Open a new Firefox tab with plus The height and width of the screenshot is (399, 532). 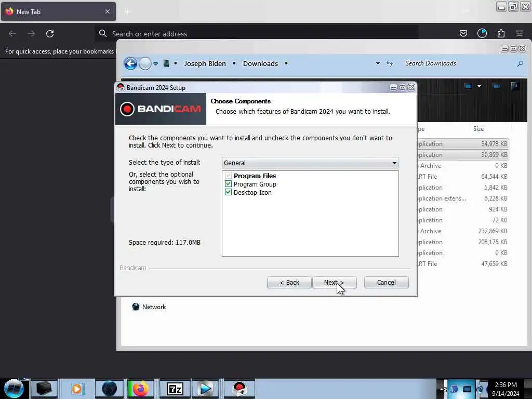click(x=127, y=12)
